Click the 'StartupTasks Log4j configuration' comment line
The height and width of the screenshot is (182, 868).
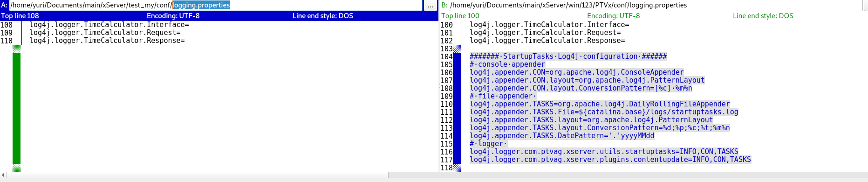[x=568, y=56]
